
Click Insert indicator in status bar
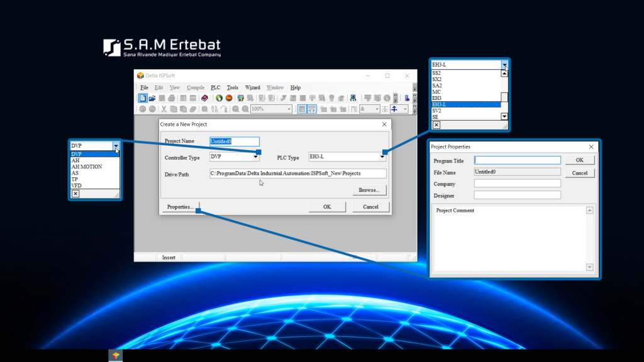[169, 258]
